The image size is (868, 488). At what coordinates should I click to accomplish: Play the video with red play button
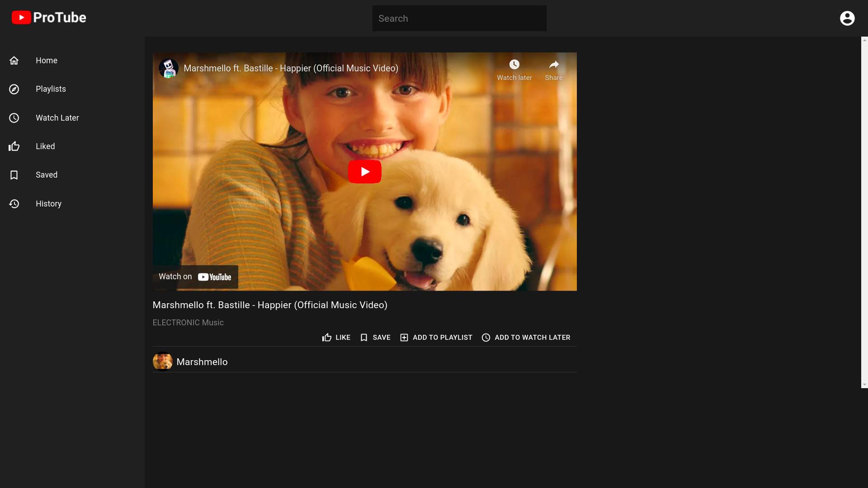coord(365,172)
